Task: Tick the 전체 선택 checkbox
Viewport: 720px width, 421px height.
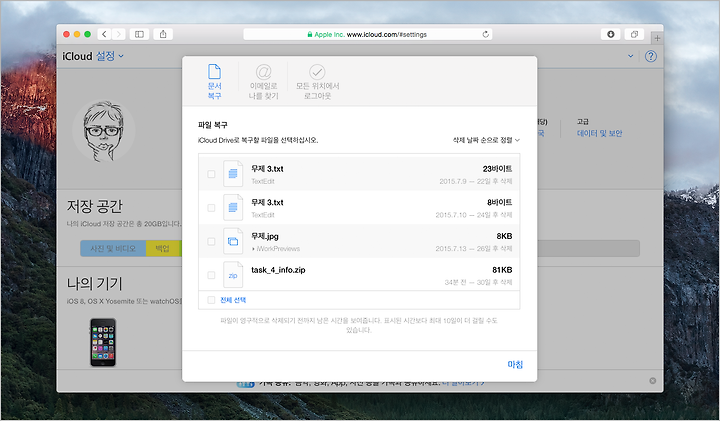Action: 211,300
